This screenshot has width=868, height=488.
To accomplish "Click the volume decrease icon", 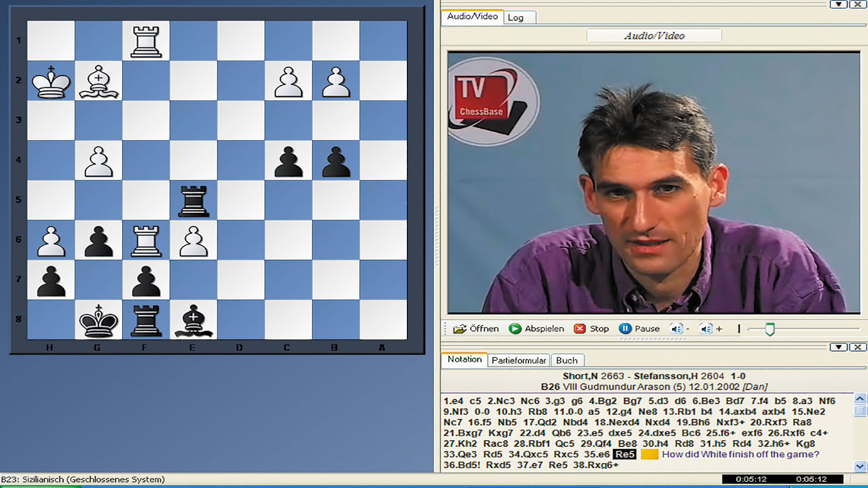I will (x=679, y=328).
